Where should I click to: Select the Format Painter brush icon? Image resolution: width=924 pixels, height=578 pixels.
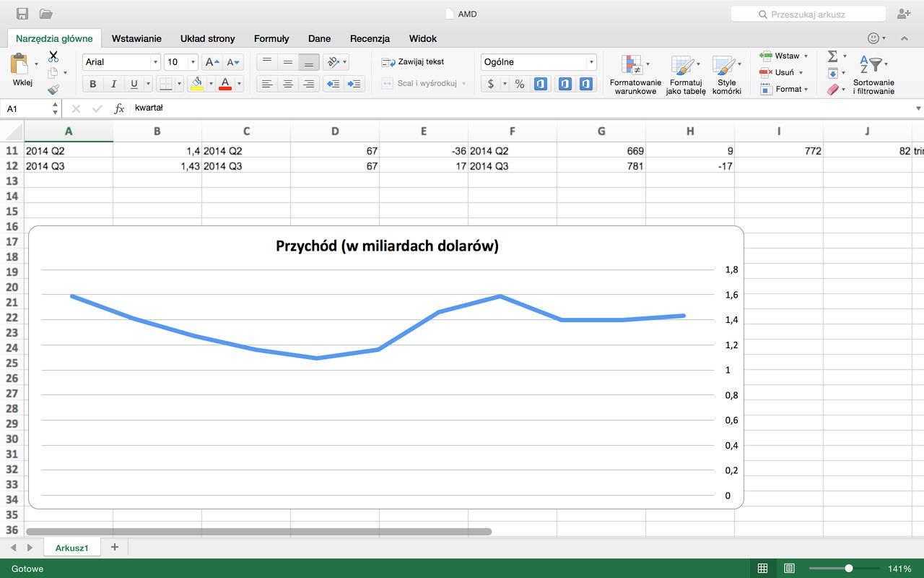(53, 90)
